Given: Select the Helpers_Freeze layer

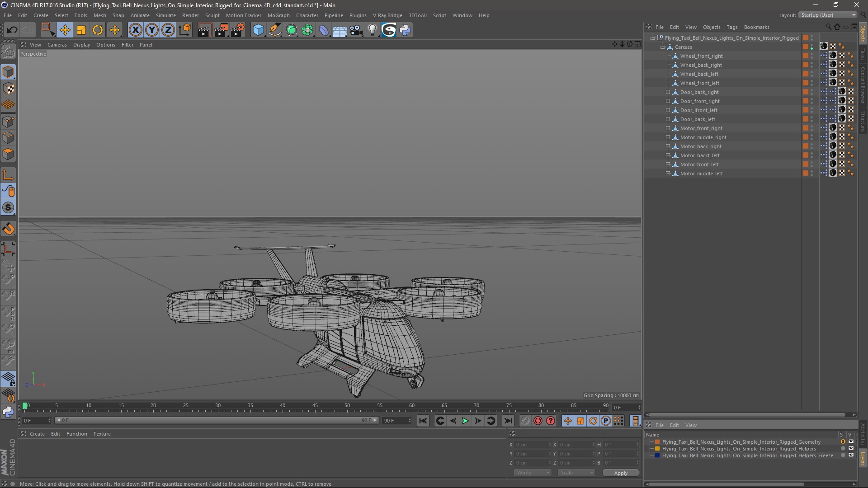Looking at the screenshot, I should coord(747,455).
